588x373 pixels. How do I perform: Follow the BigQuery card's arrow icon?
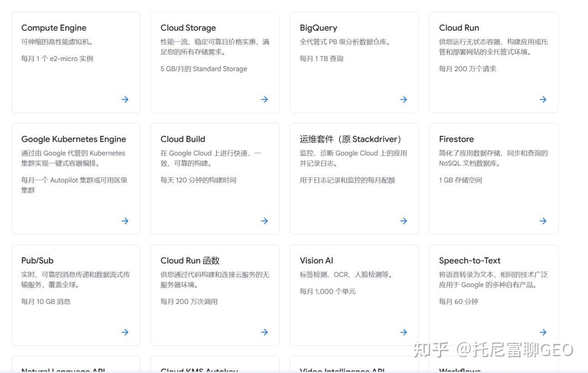(404, 99)
